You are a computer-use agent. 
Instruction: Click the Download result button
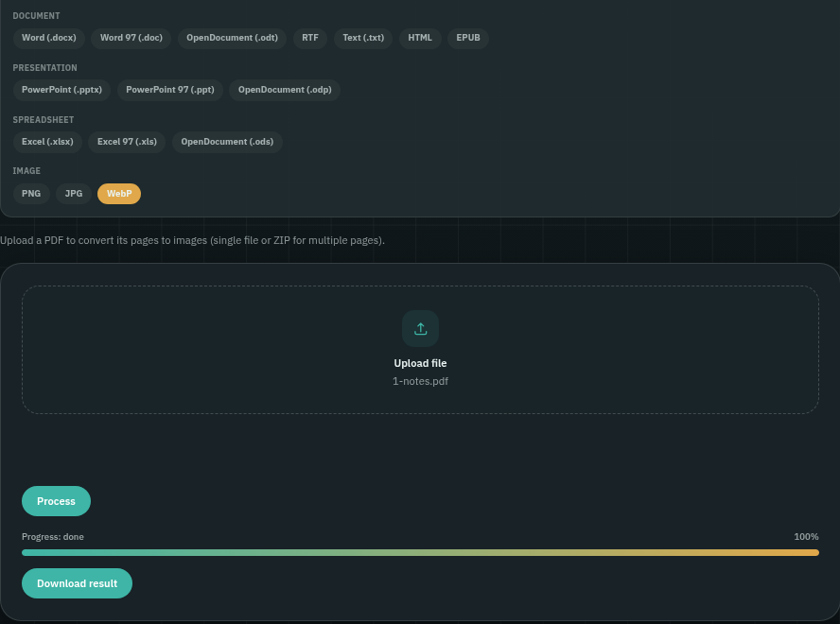point(78,583)
